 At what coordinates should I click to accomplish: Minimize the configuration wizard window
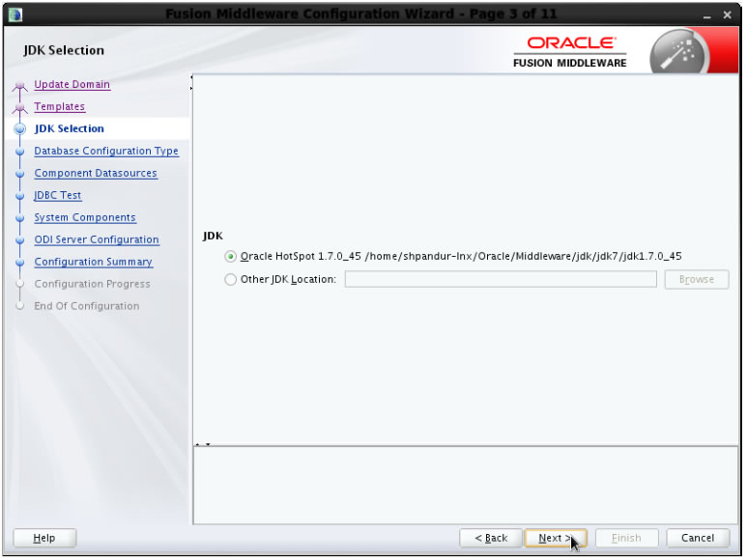(x=707, y=15)
